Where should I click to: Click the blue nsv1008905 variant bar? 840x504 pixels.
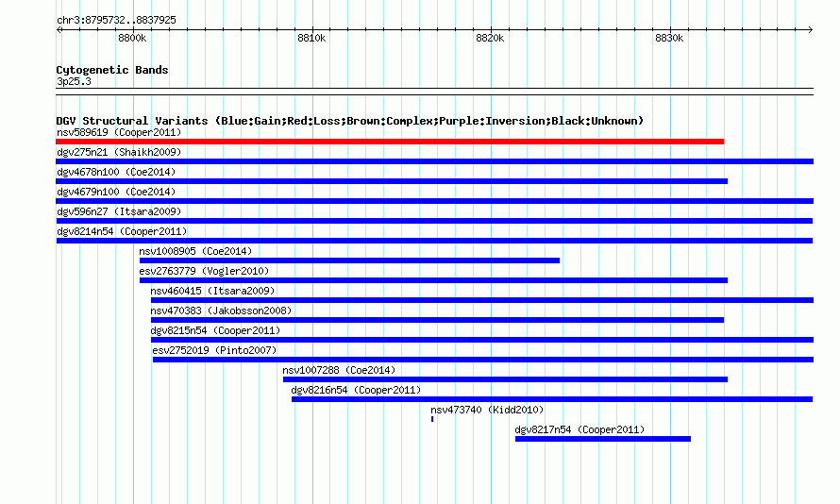tap(350, 260)
